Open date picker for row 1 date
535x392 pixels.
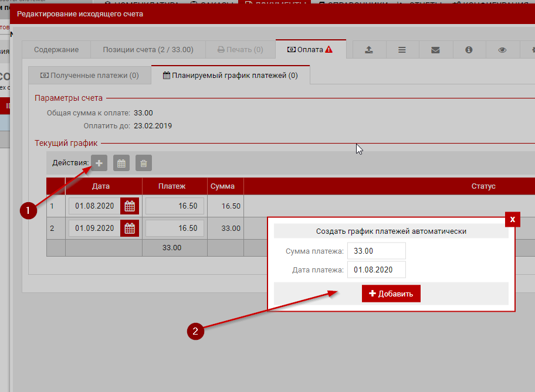tap(130, 206)
